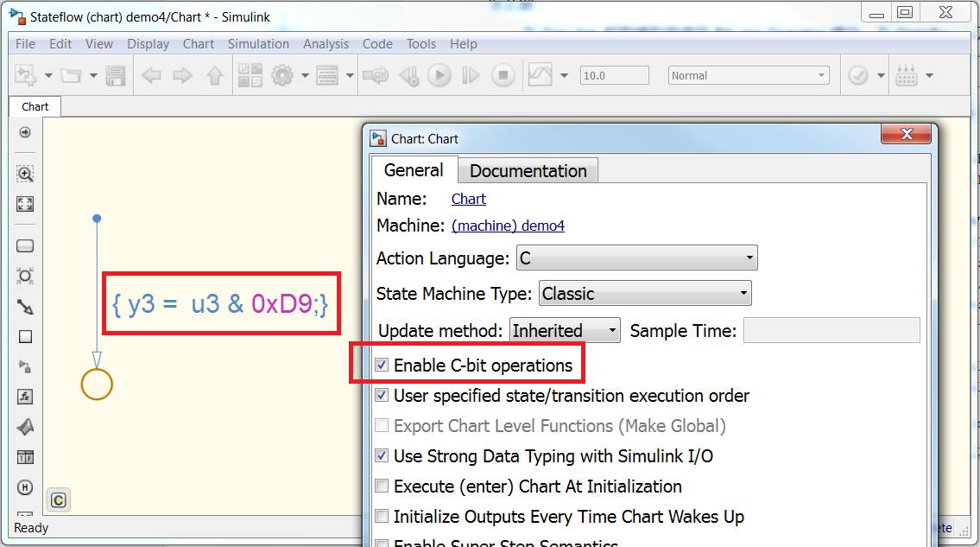Open the State Machine Type dropdown

pos(645,293)
